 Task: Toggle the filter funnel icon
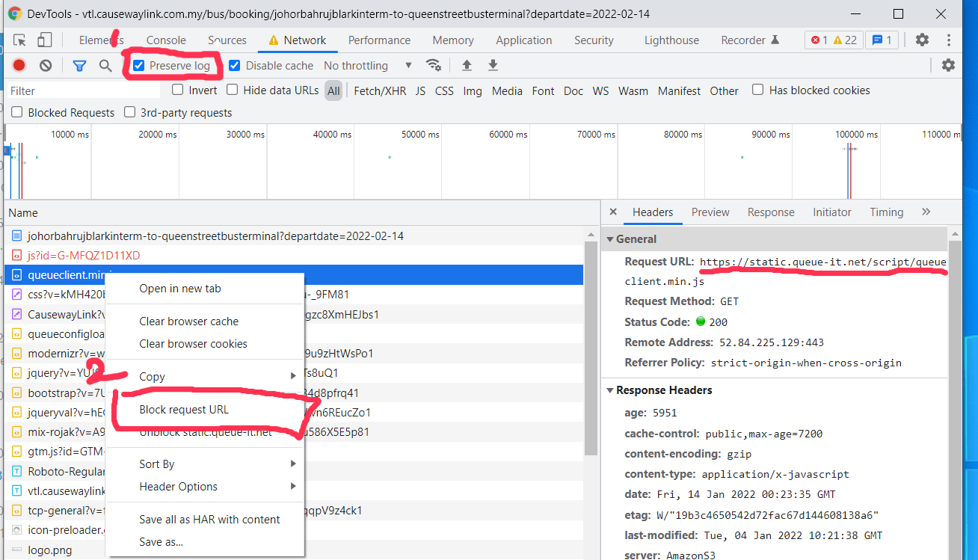tap(79, 66)
